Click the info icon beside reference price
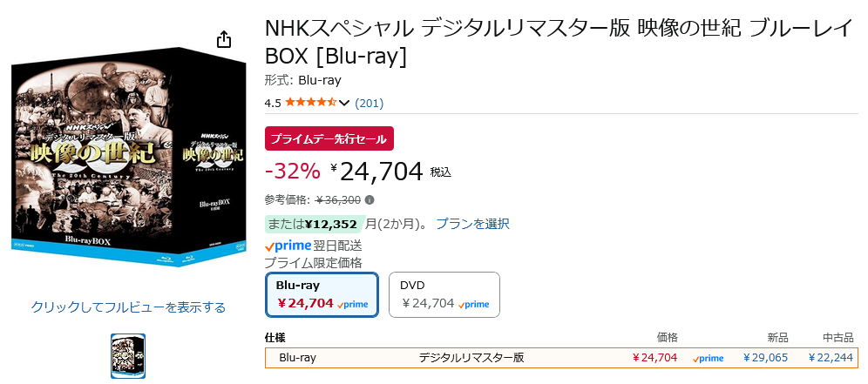The image size is (868, 384). [x=370, y=199]
